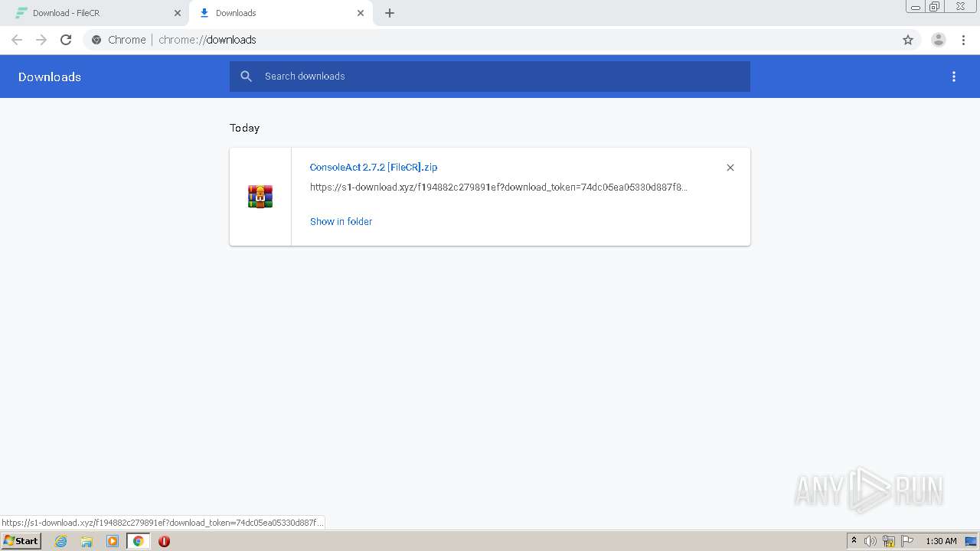The image size is (980, 551).
Task: Select the Downloads tab
Action: [x=279, y=13]
